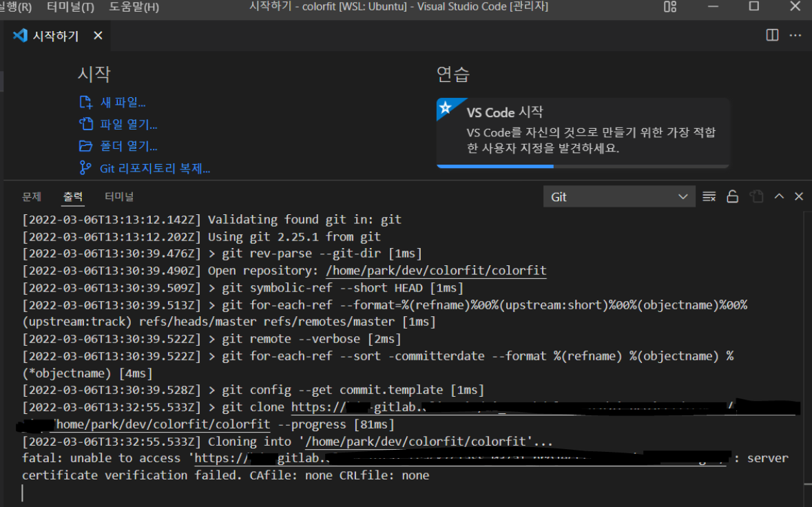Image resolution: width=812 pixels, height=507 pixels.
Task: Click the 연습 heading
Action: [x=453, y=74]
